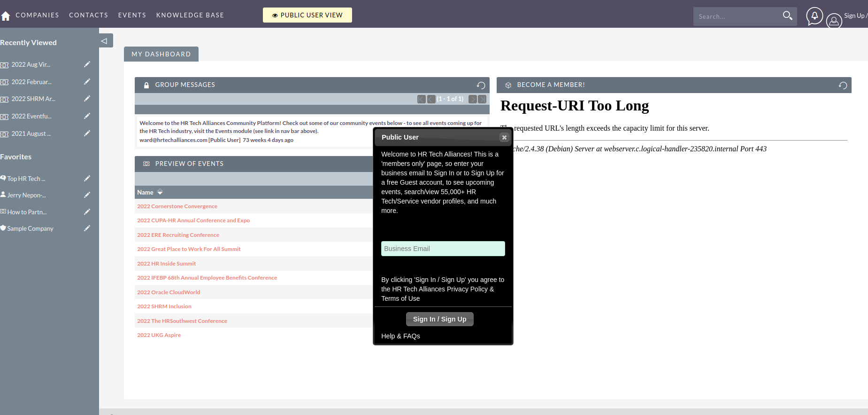The width and height of the screenshot is (868, 415).
Task: Open favorite How to Partn...
Action: pyautogui.click(x=27, y=212)
